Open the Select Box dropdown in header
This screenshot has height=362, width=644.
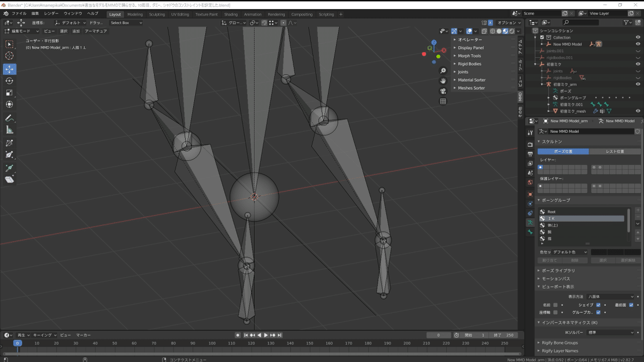(126, 23)
